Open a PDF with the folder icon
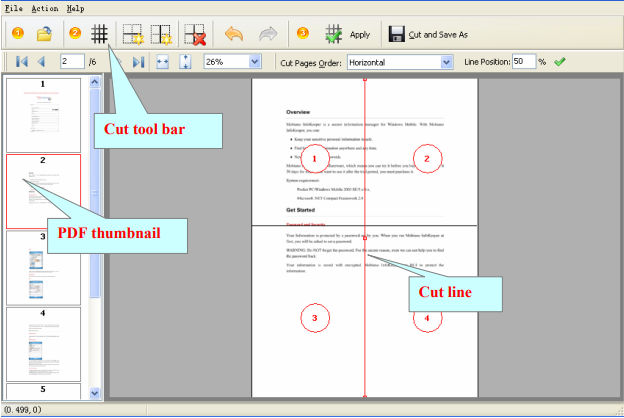This screenshot has height=418, width=624. point(44,34)
